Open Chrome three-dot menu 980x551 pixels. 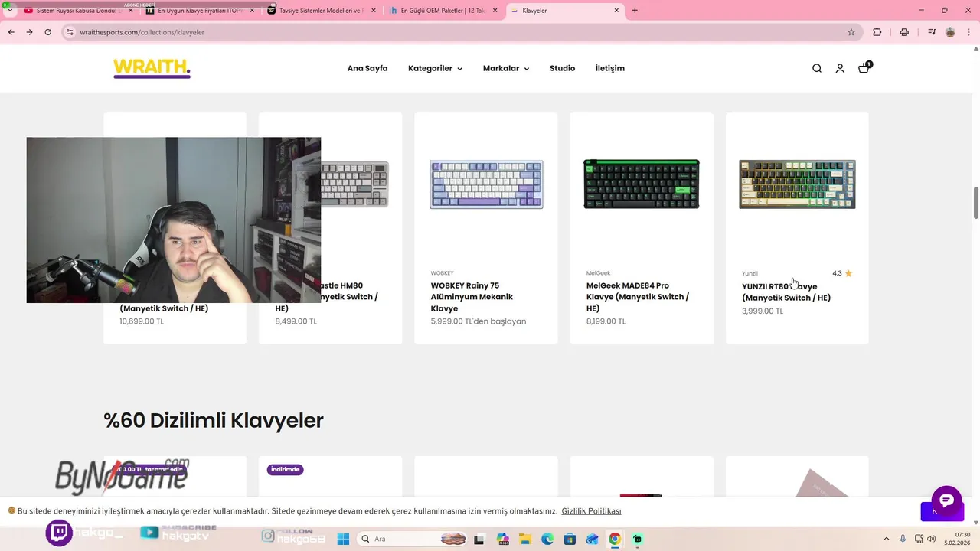click(x=969, y=32)
